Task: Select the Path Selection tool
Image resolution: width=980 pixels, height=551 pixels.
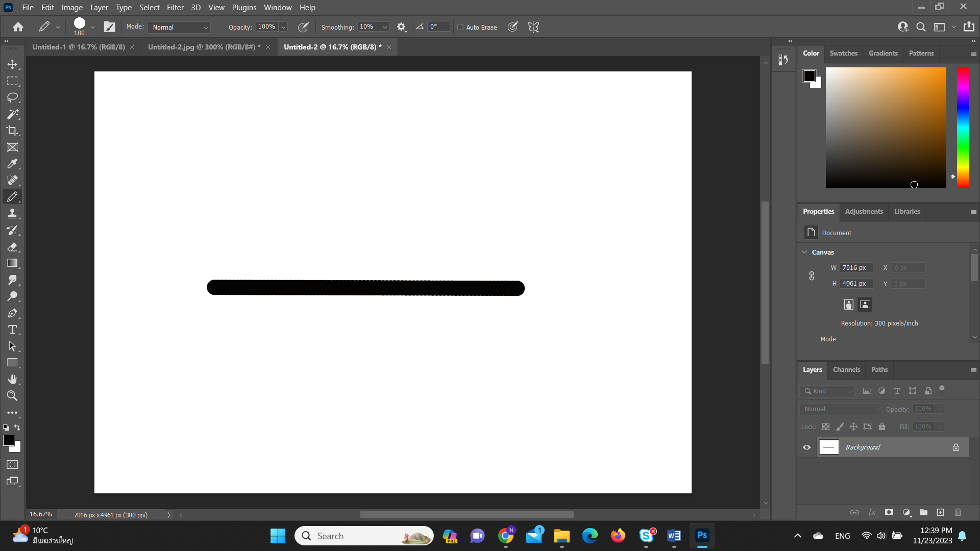Action: pos(12,346)
